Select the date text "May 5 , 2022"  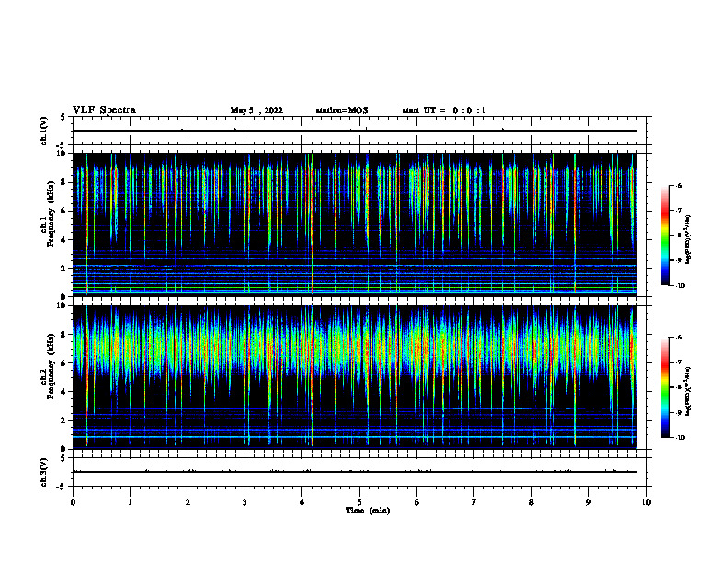click(x=256, y=110)
